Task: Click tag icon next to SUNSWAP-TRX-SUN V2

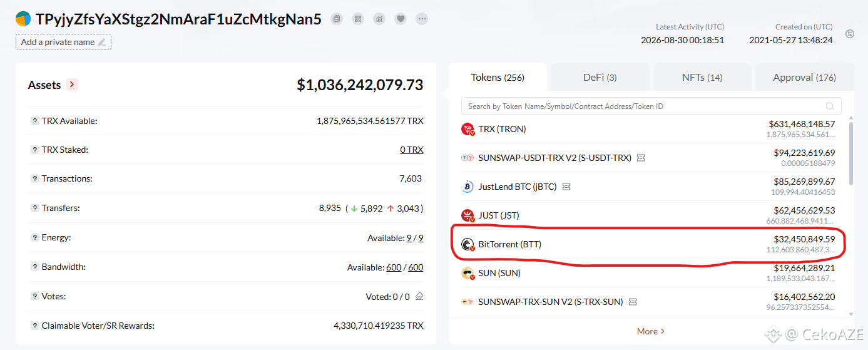Action: pos(633,302)
